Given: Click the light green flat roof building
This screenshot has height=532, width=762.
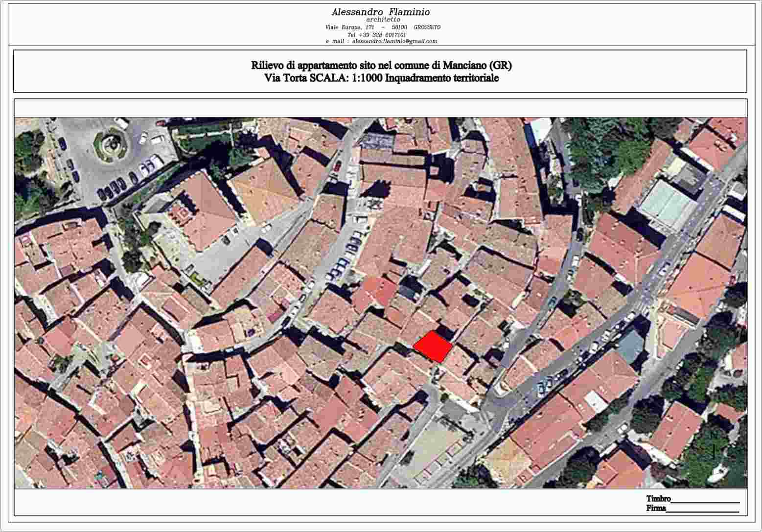Looking at the screenshot, I should (x=667, y=203).
